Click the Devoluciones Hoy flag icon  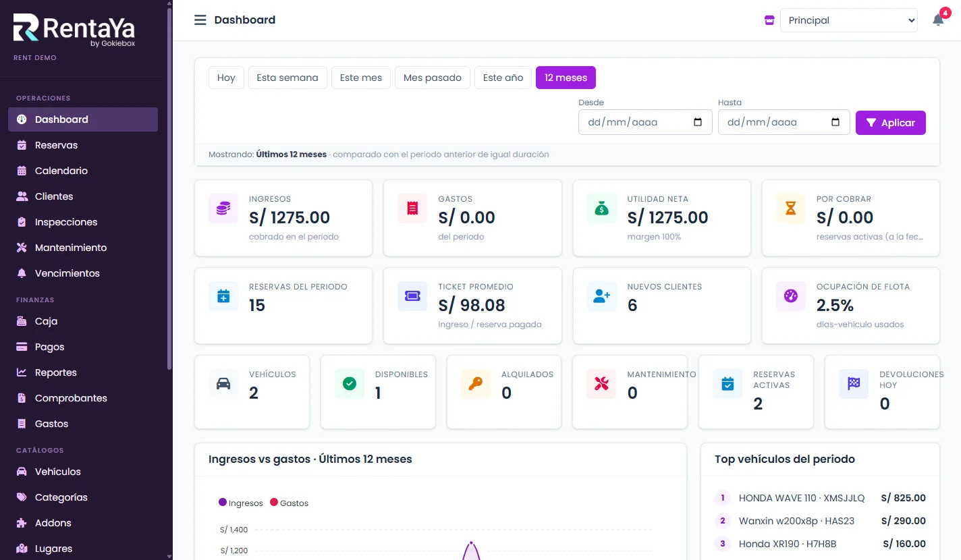854,384
